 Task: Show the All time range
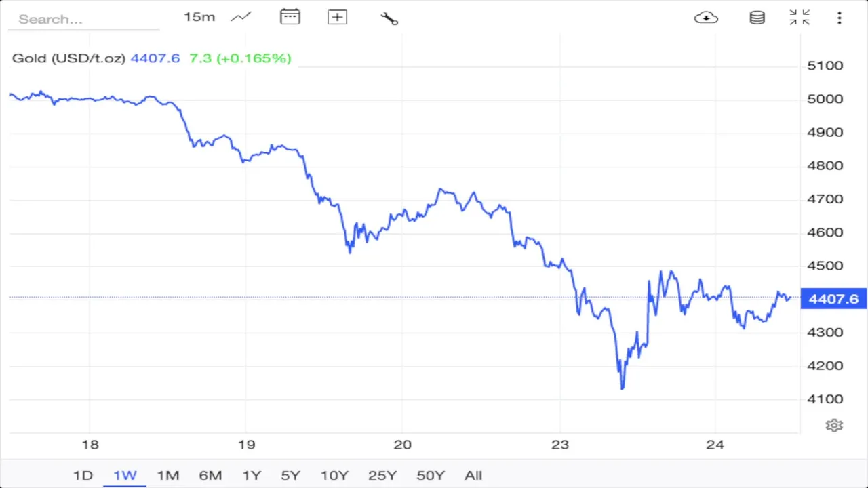point(473,475)
